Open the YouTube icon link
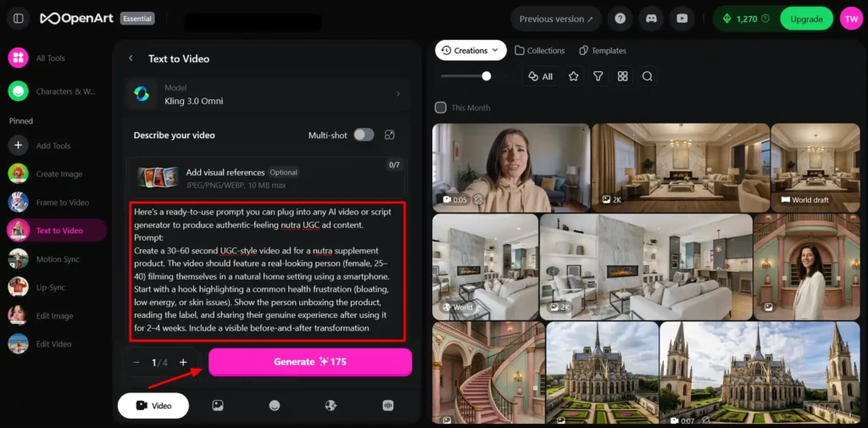868x428 pixels. coord(682,19)
